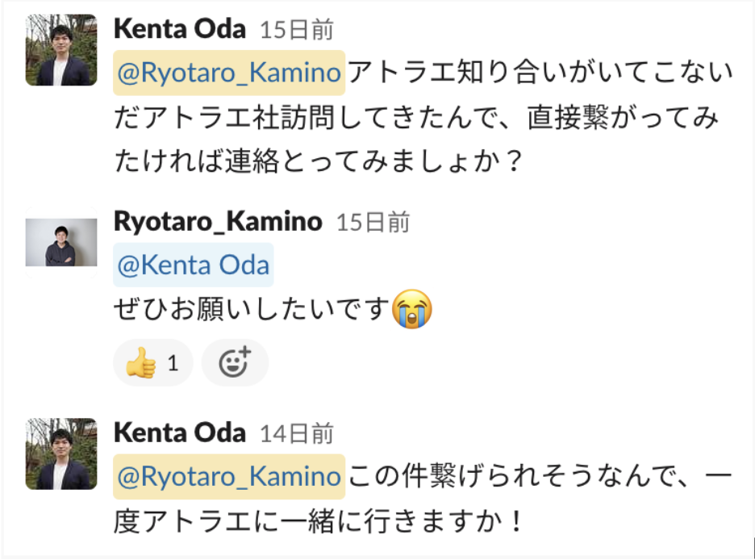
Task: Open Kenta Oda's avatar on the first message
Action: pos(61,50)
